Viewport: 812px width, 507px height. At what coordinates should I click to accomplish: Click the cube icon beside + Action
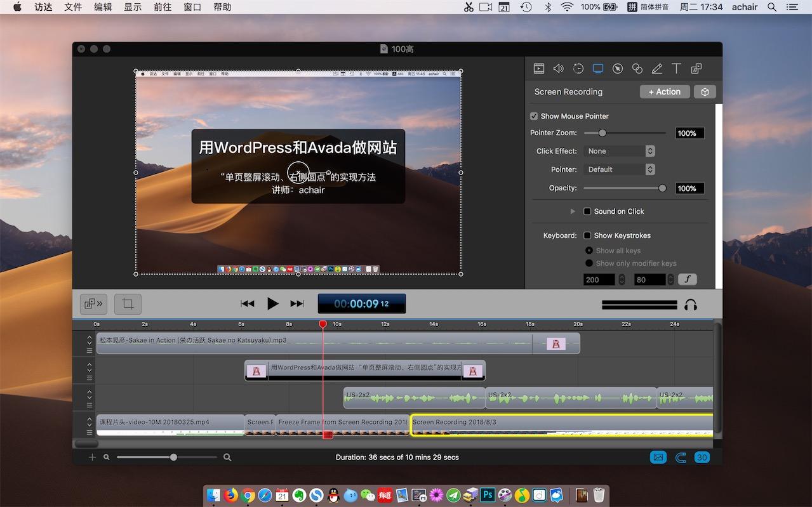point(705,92)
